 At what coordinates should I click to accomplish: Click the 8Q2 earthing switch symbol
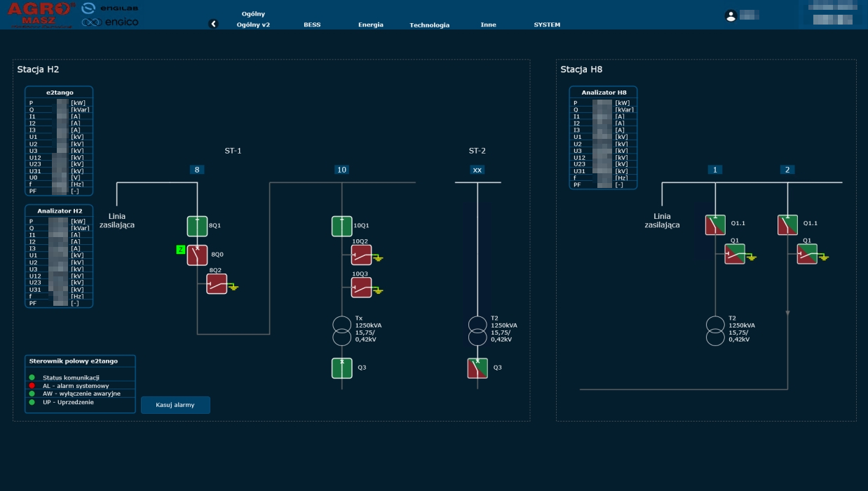[x=217, y=284]
